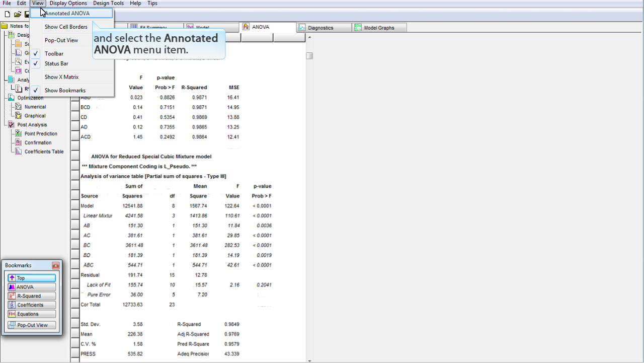
Task: Toggle the Toolbar checkmark in View menu
Action: (54, 54)
